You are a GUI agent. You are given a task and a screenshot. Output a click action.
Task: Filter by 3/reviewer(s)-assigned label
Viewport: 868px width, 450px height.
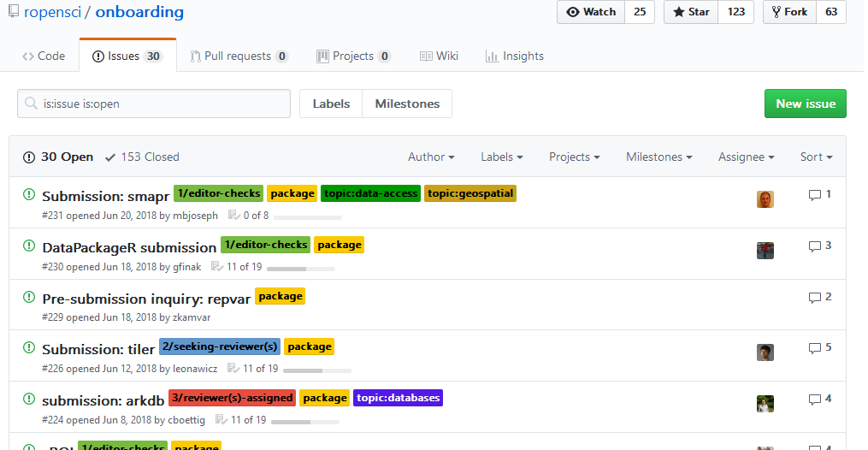tap(232, 398)
